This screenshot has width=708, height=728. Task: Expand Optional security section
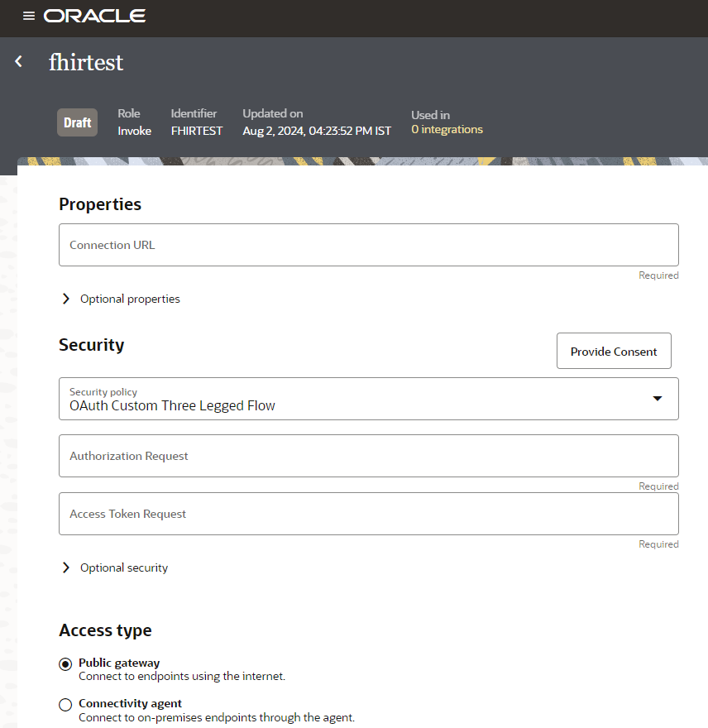point(66,568)
